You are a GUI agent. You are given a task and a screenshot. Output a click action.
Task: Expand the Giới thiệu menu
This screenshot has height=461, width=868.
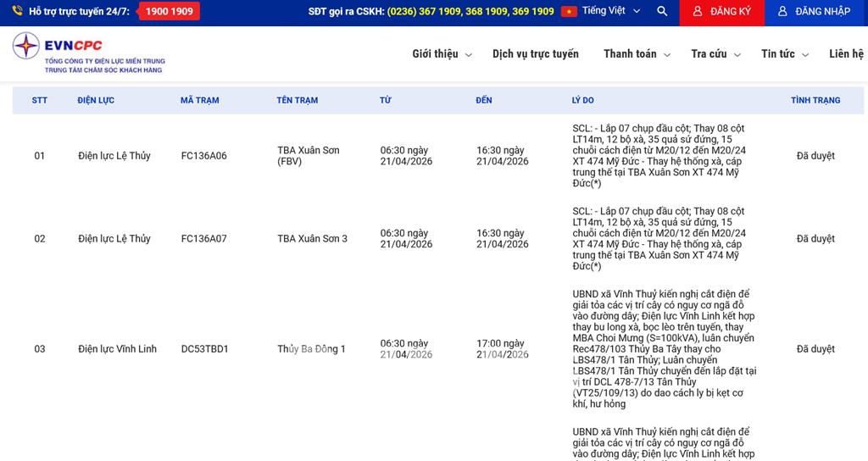pos(441,54)
